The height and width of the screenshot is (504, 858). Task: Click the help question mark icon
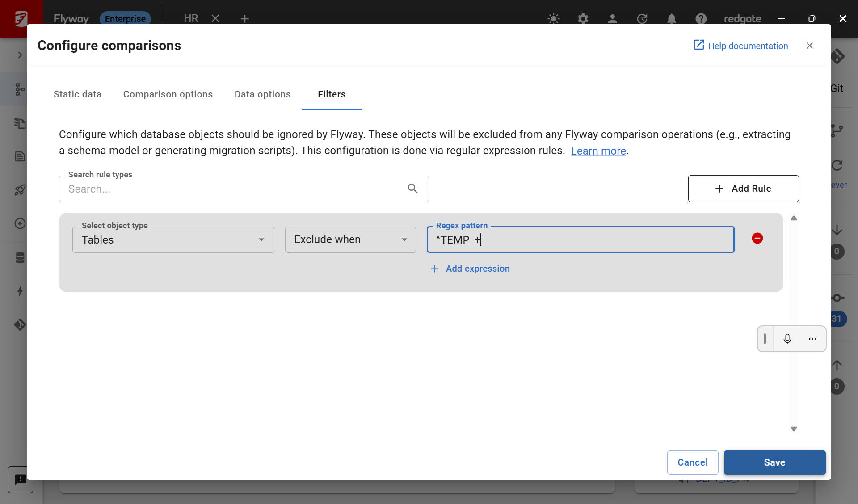point(701,19)
